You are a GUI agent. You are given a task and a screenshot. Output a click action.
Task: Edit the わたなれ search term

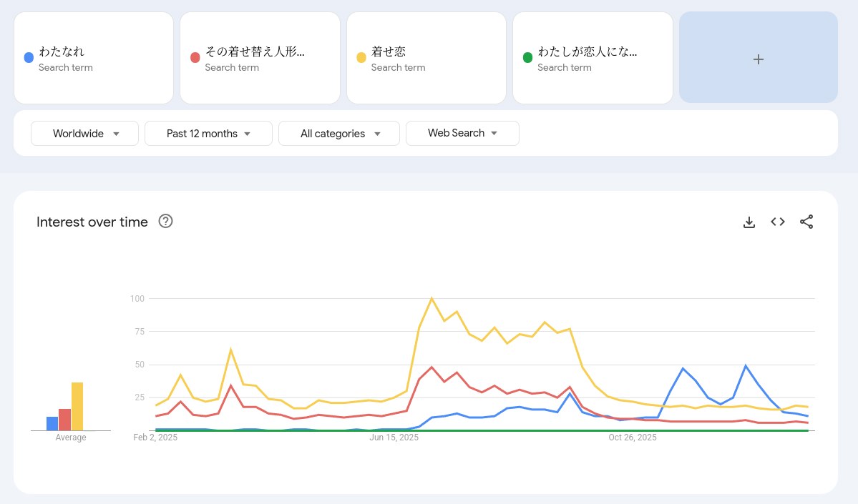[x=62, y=52]
